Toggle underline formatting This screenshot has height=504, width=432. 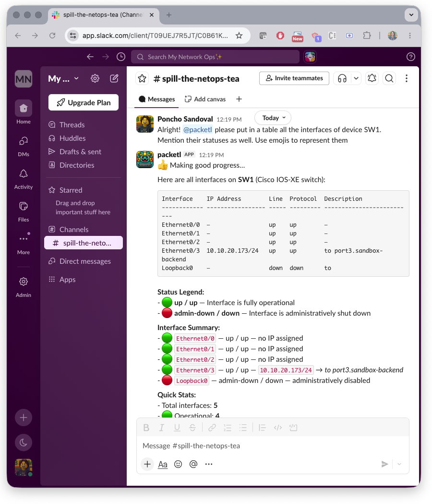[x=177, y=428]
